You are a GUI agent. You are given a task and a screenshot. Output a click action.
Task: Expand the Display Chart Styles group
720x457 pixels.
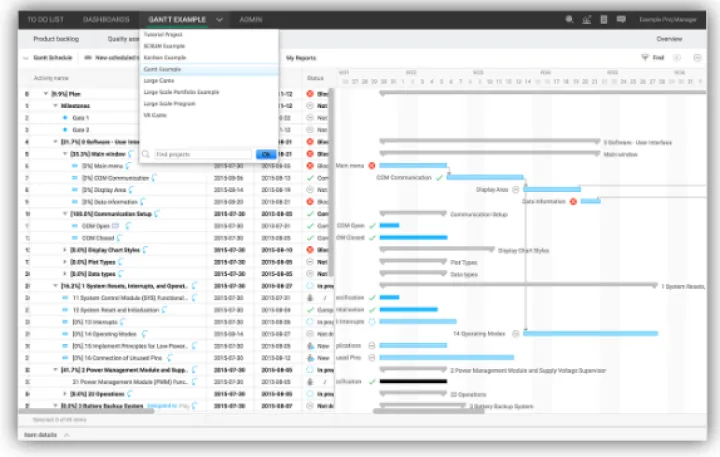(64, 250)
